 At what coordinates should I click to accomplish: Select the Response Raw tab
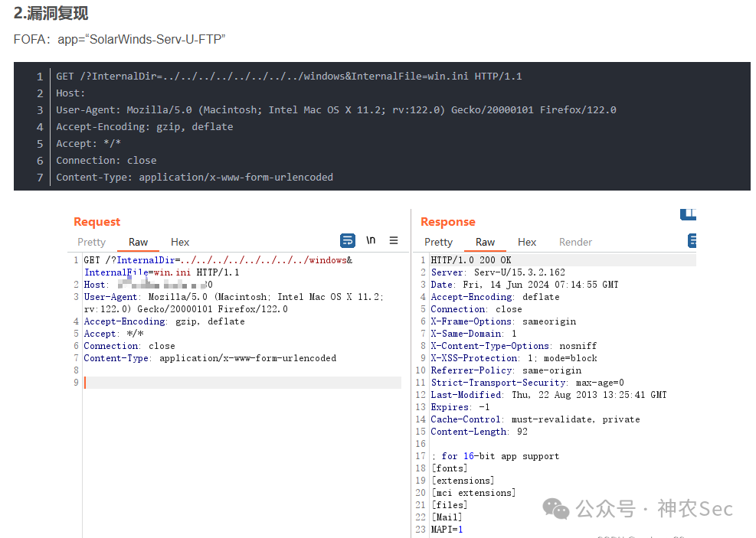485,243
